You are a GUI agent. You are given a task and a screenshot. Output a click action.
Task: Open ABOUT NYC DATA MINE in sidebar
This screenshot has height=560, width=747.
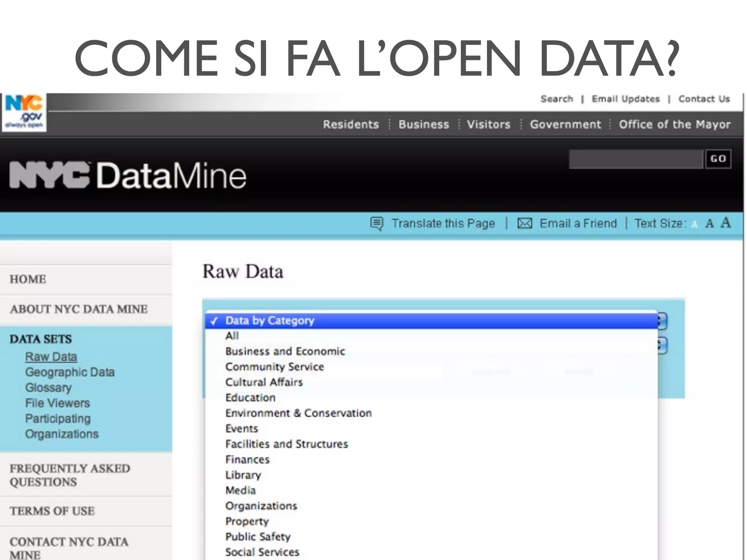79,310
